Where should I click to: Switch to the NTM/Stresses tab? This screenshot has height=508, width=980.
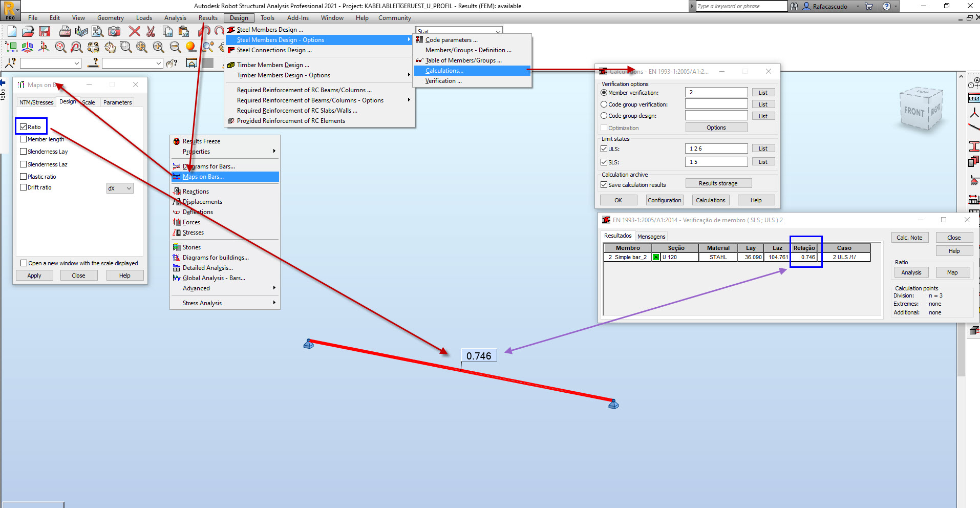[x=36, y=102]
